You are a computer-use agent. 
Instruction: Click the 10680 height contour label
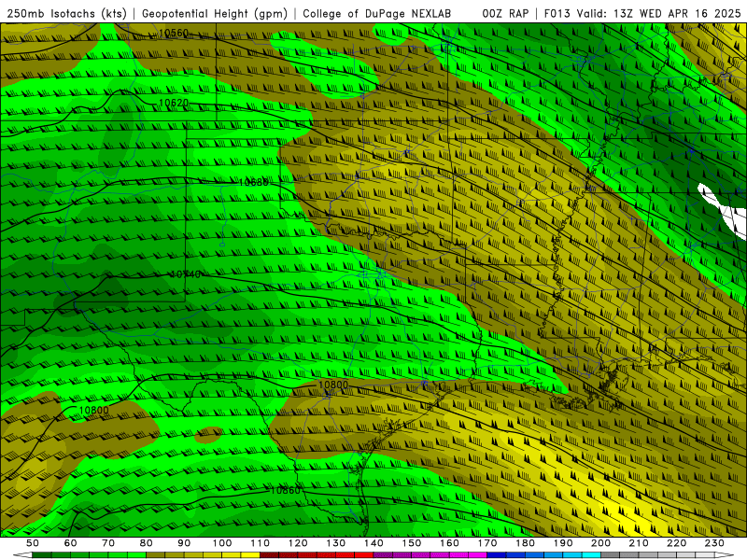[253, 182]
